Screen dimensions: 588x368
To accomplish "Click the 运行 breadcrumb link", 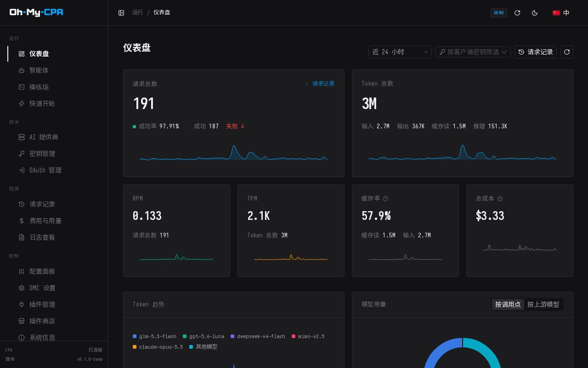I will (138, 12).
